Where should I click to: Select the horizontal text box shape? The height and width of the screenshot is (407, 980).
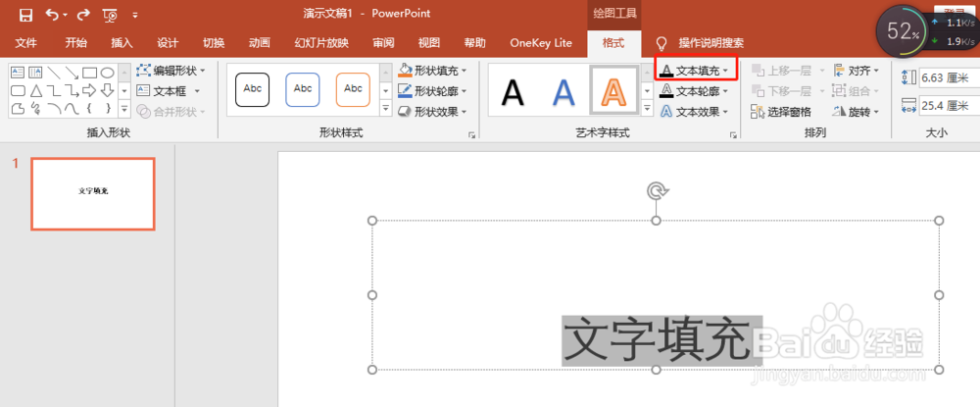pos(18,73)
